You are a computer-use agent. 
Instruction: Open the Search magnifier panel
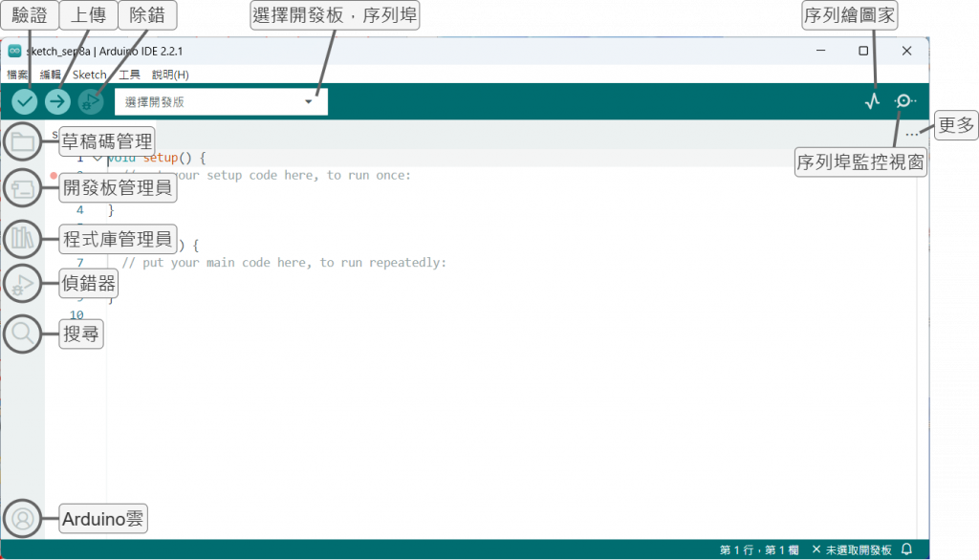point(23,334)
